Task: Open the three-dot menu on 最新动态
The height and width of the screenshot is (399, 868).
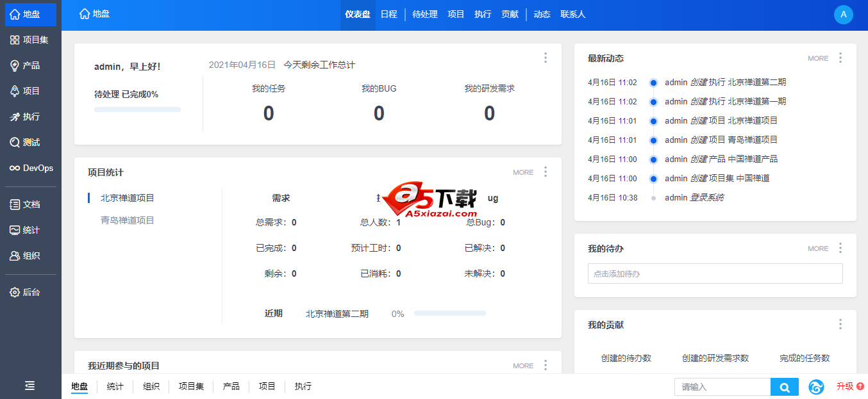Action: coord(840,58)
